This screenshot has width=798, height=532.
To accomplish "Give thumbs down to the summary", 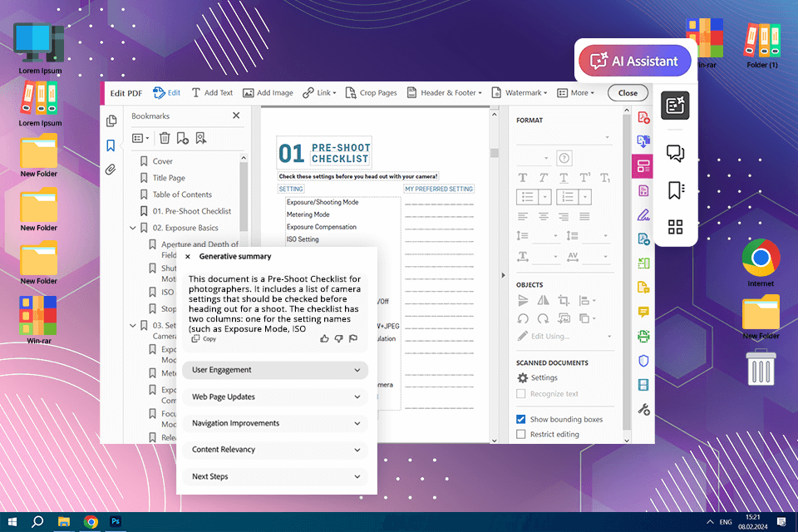I will click(x=339, y=338).
